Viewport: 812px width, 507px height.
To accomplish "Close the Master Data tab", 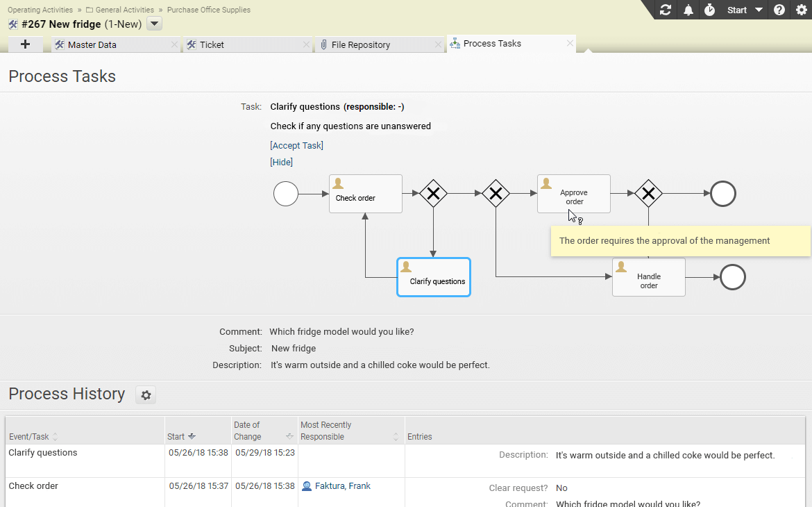I will (x=174, y=44).
